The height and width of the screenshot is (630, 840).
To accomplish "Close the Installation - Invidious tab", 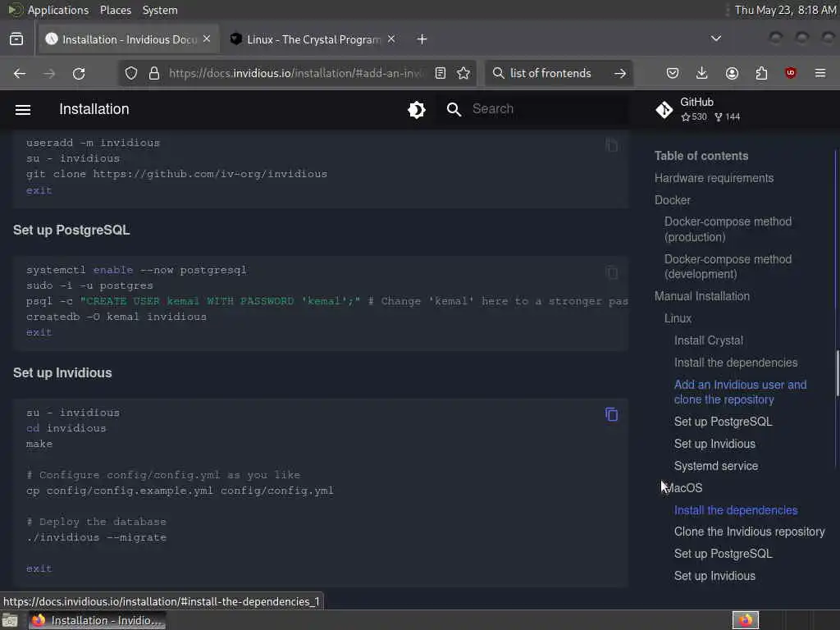I will [207, 39].
